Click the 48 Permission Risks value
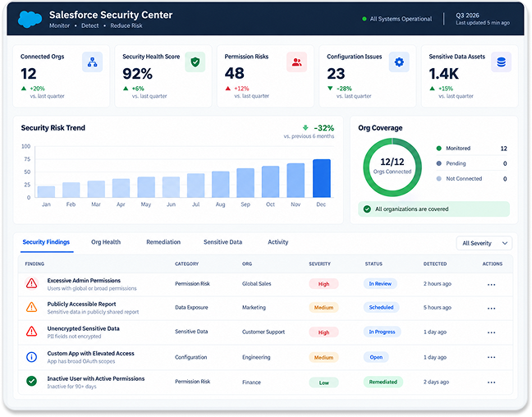The image size is (532, 417). [x=234, y=74]
